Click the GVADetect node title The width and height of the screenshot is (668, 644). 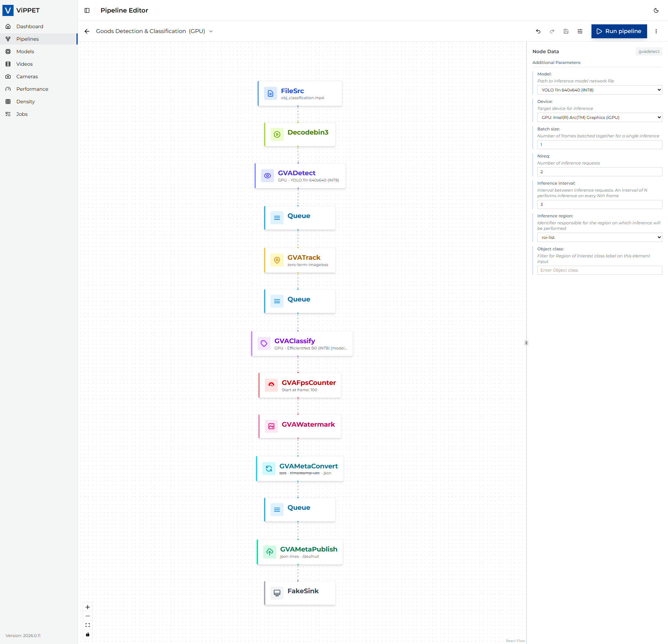tap(296, 173)
